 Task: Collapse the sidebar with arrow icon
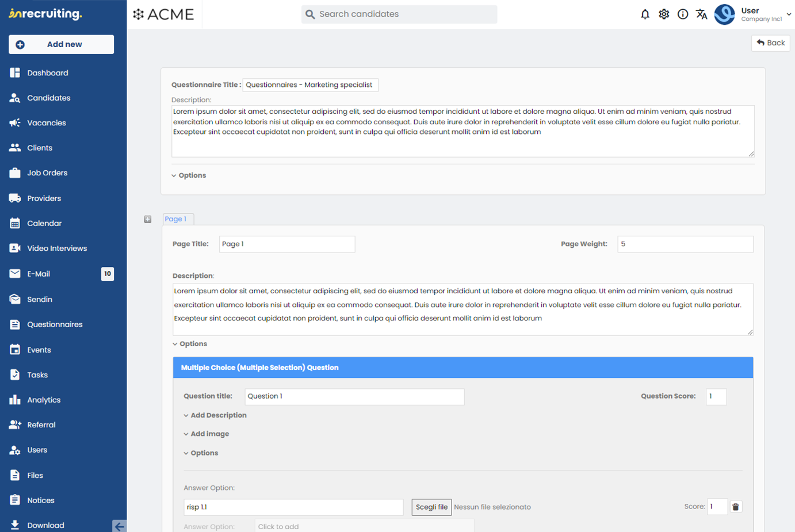(x=119, y=526)
